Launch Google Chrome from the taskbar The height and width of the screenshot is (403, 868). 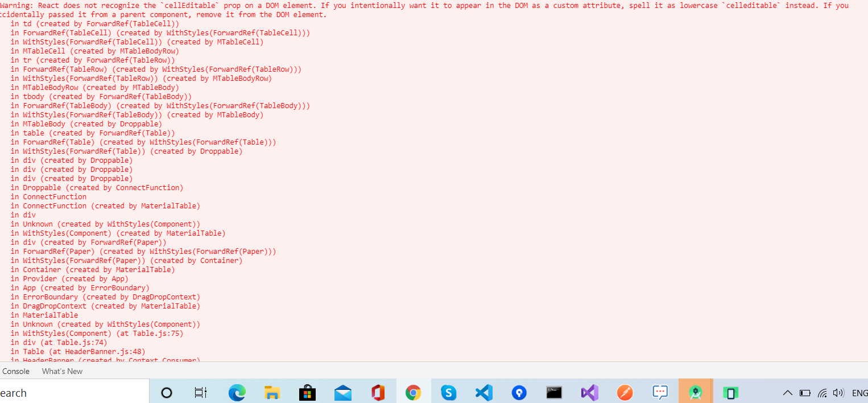[x=413, y=393]
